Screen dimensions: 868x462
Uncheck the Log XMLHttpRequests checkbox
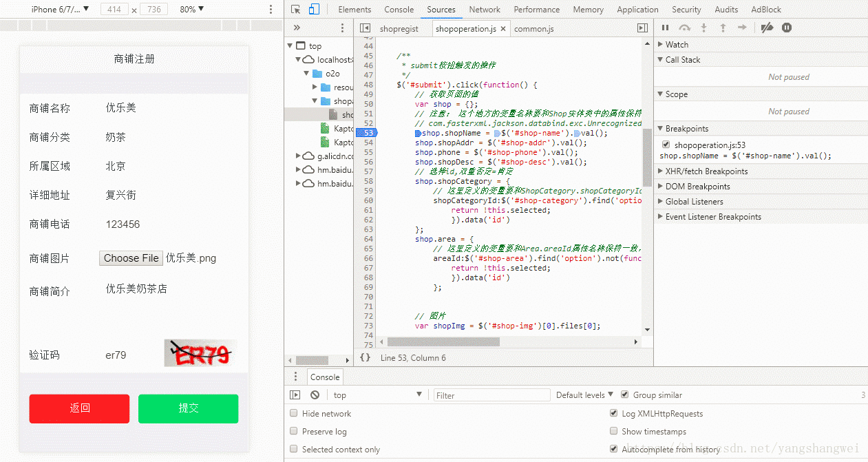(x=614, y=414)
